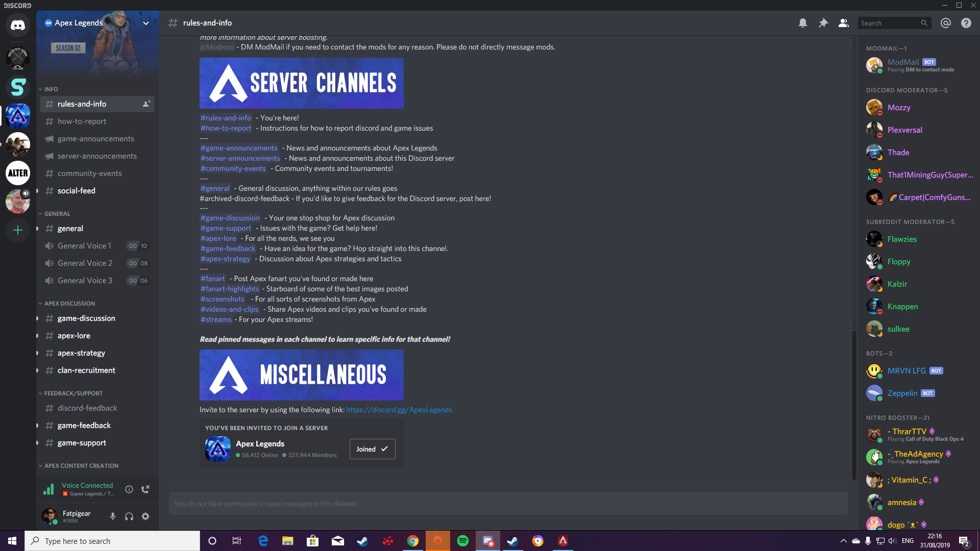Click the message list scrollbar

pyautogui.click(x=854, y=406)
